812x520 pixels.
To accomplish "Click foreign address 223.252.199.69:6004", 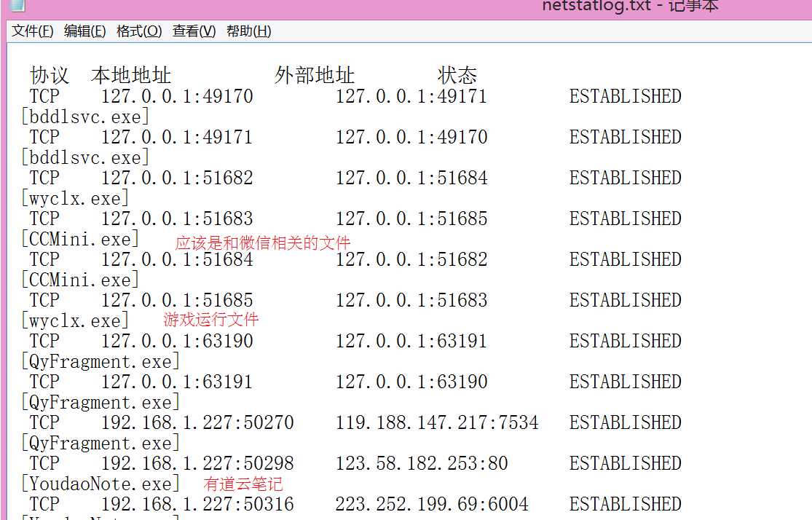I will [432, 505].
